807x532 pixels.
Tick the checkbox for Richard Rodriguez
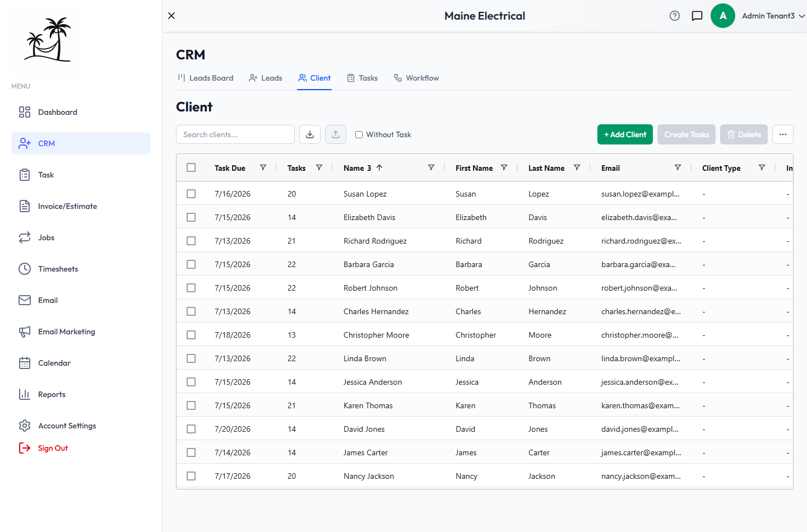click(x=191, y=241)
